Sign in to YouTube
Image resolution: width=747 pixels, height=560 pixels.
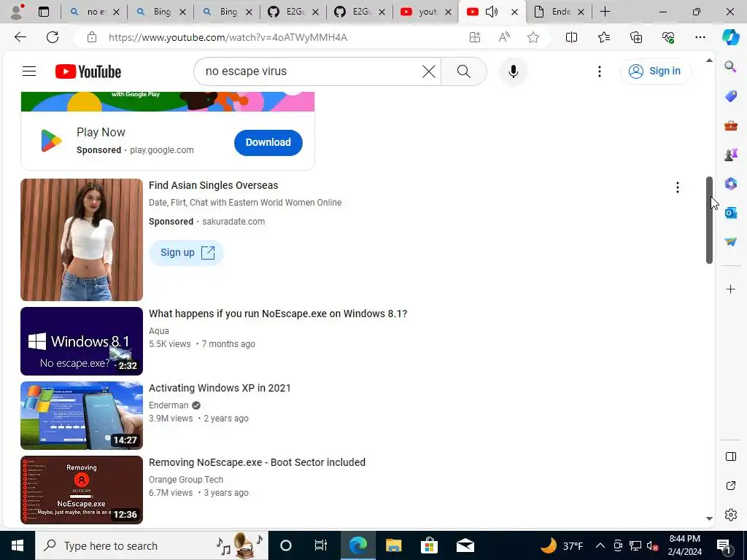[655, 71]
